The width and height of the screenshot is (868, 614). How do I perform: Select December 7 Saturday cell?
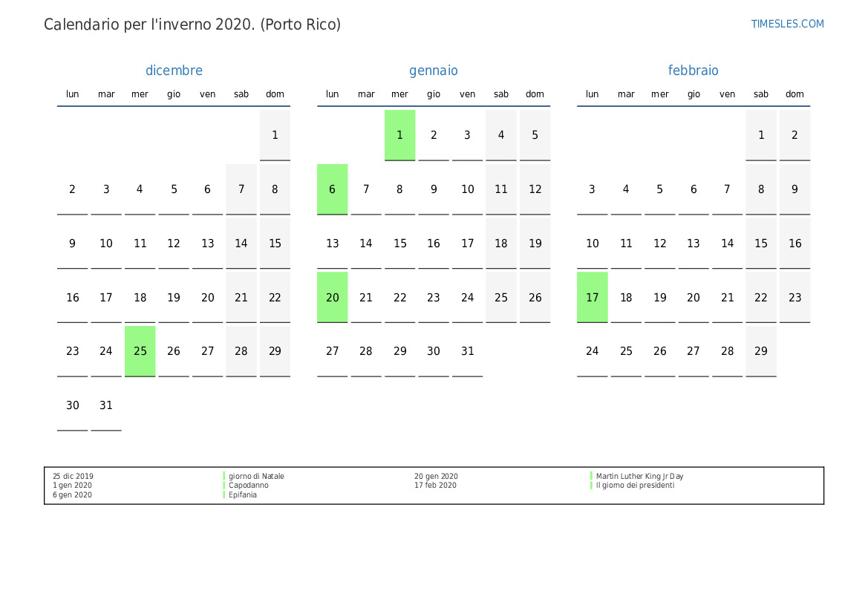coord(241,189)
